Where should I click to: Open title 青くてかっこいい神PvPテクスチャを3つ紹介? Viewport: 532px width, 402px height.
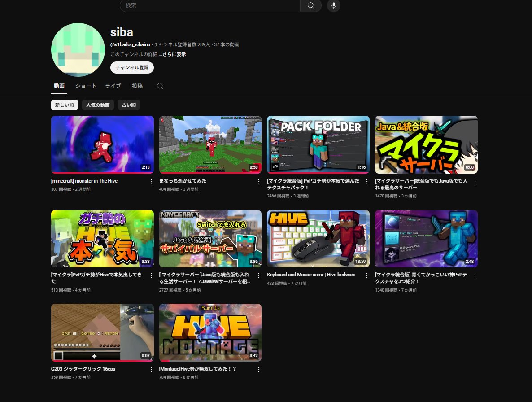[x=421, y=278]
